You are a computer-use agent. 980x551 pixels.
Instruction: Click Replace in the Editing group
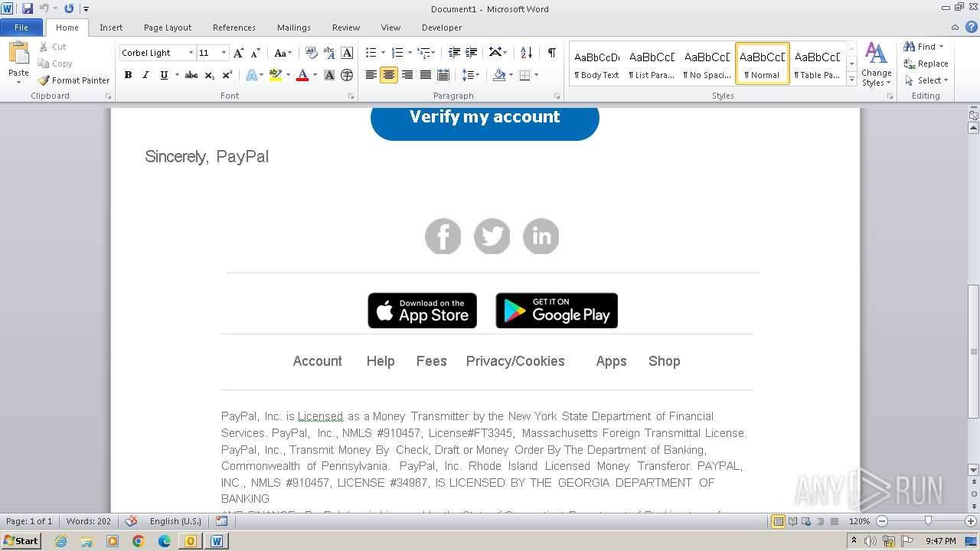tap(926, 64)
